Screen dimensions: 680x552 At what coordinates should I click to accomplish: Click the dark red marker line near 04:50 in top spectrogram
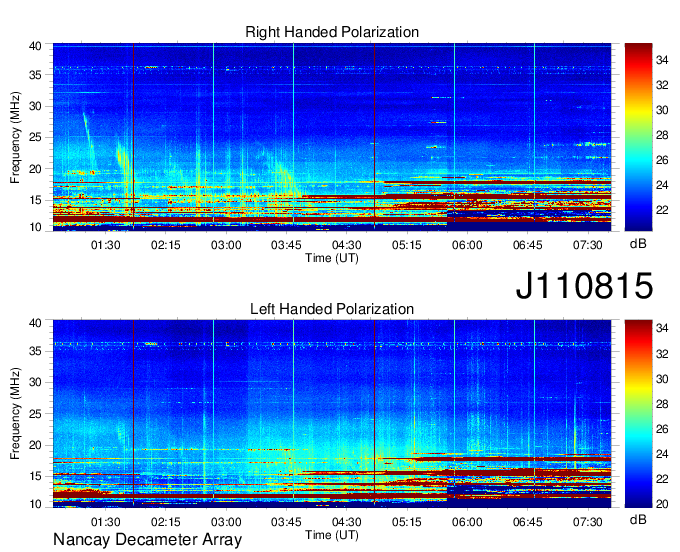click(x=374, y=137)
